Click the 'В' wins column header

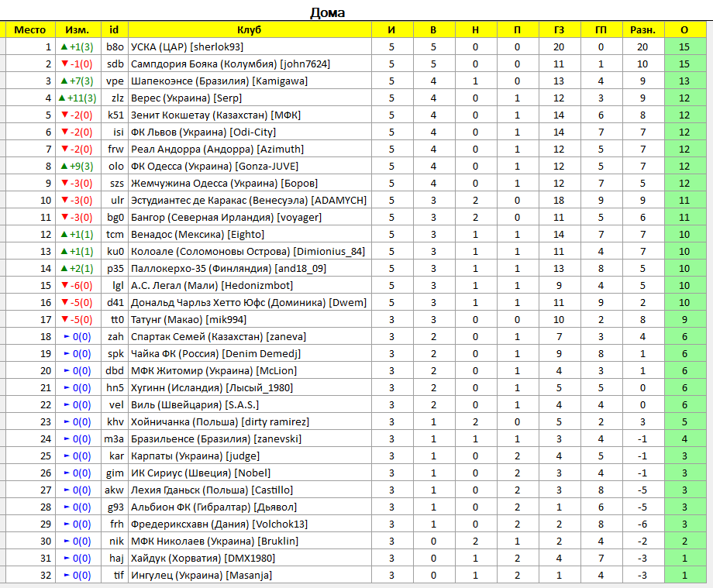pyautogui.click(x=433, y=30)
